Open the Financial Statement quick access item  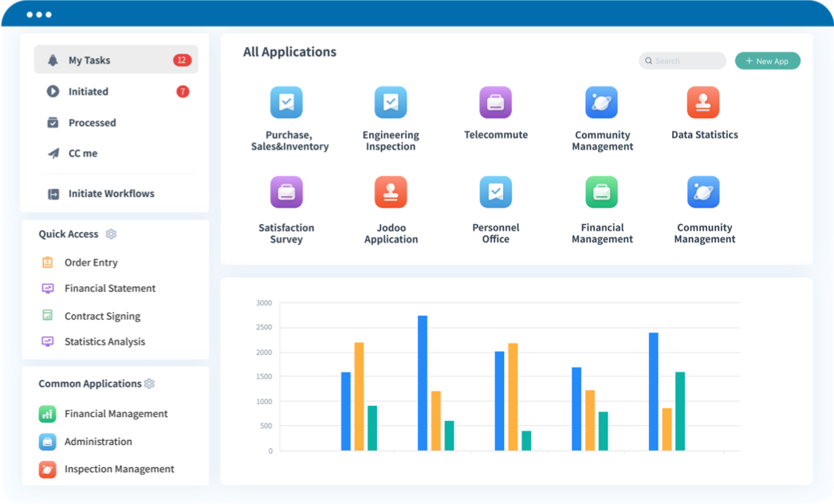coord(108,289)
